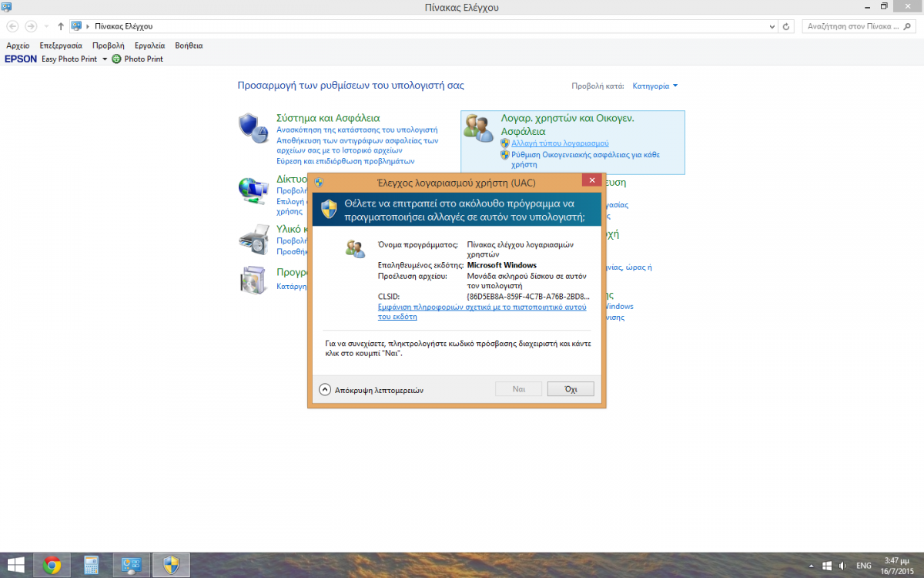Click the Αλλαγή τύπου λογαριασμού link
Viewport: 924px width, 578px height.
pos(560,143)
